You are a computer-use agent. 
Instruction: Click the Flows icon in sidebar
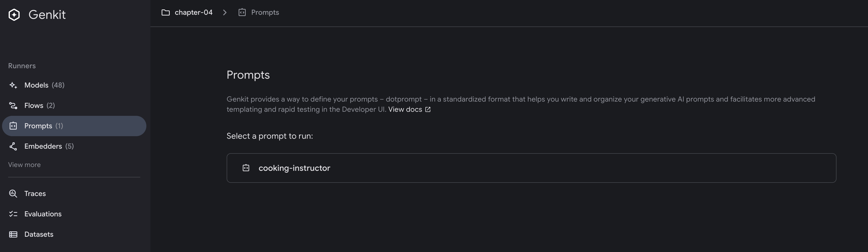point(13,106)
